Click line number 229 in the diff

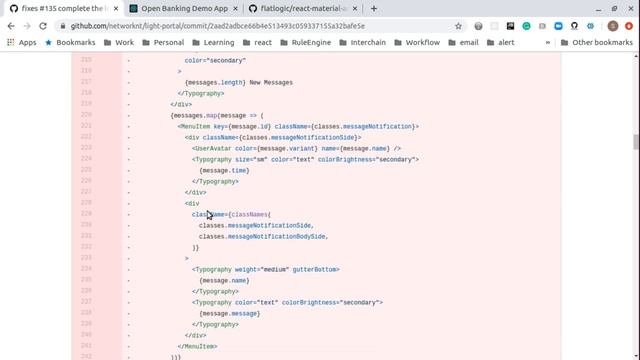coord(86,214)
